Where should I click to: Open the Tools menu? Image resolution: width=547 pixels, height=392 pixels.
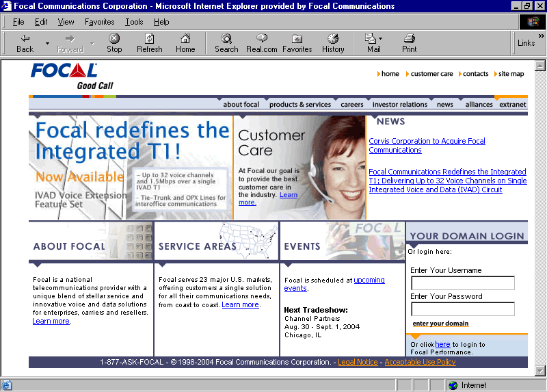click(x=134, y=22)
